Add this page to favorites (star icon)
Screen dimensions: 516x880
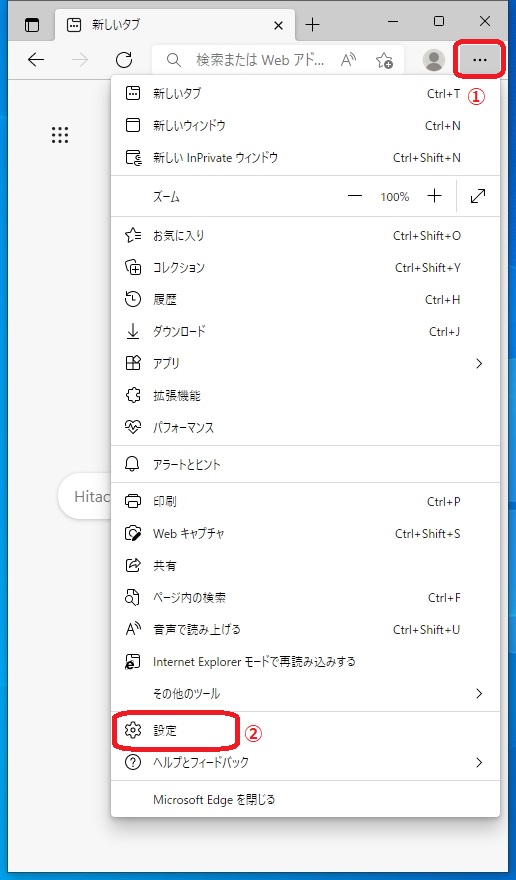coord(385,60)
